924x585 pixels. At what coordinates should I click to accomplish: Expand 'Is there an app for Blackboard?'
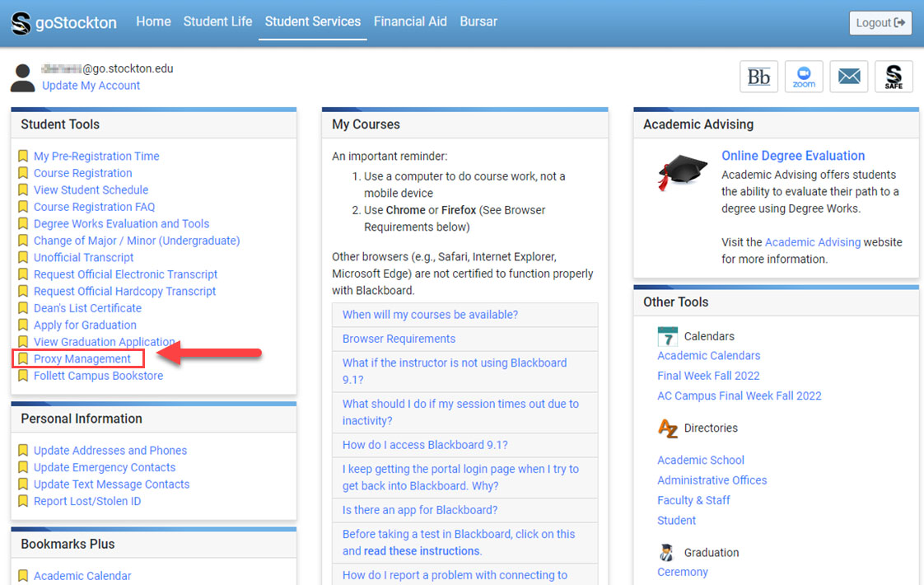pyautogui.click(x=465, y=510)
